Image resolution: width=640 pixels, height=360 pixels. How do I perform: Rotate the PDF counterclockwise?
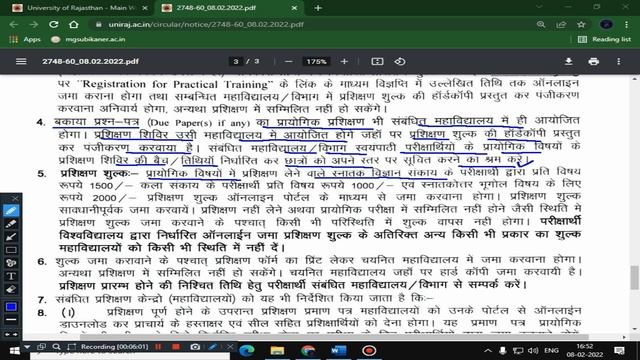(400, 61)
